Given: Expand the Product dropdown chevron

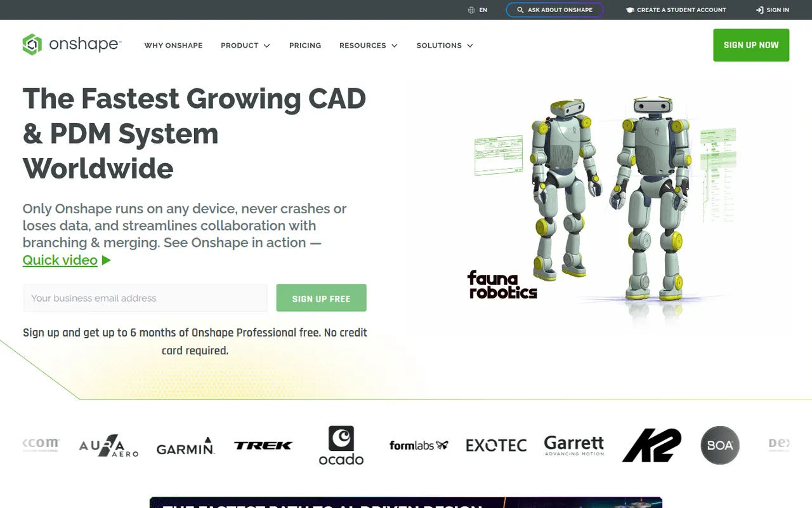Looking at the screenshot, I should (266, 46).
